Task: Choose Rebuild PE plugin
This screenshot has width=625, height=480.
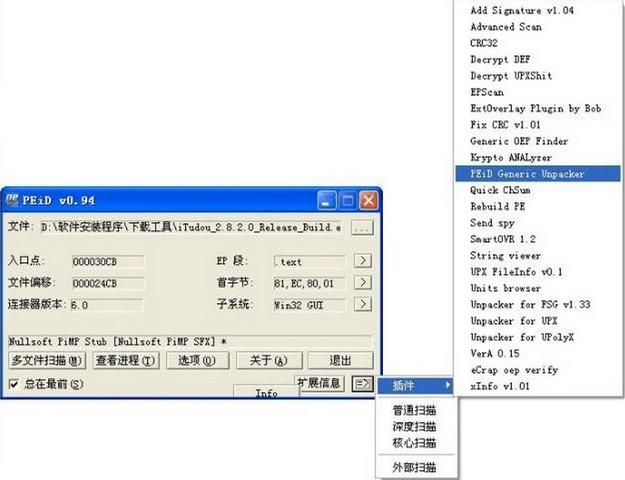Action: pos(538,207)
